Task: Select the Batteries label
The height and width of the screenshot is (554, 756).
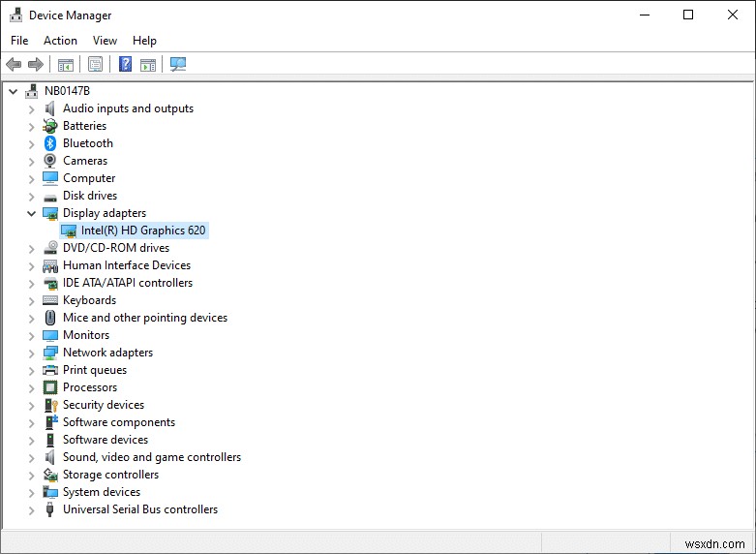Action: (x=84, y=126)
